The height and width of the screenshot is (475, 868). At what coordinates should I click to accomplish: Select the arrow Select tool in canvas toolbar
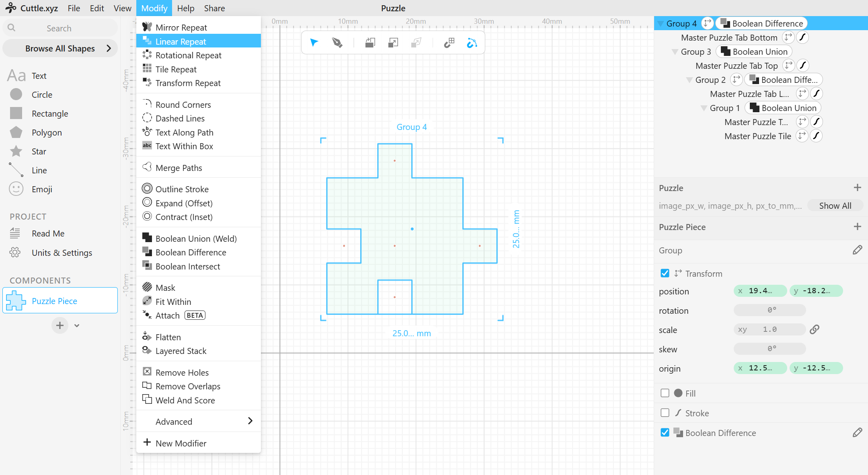(314, 42)
